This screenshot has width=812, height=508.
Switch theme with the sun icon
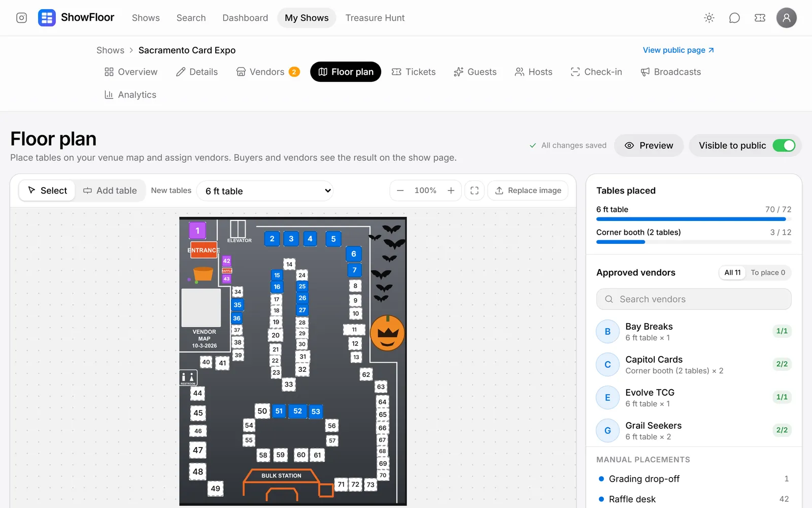709,18
